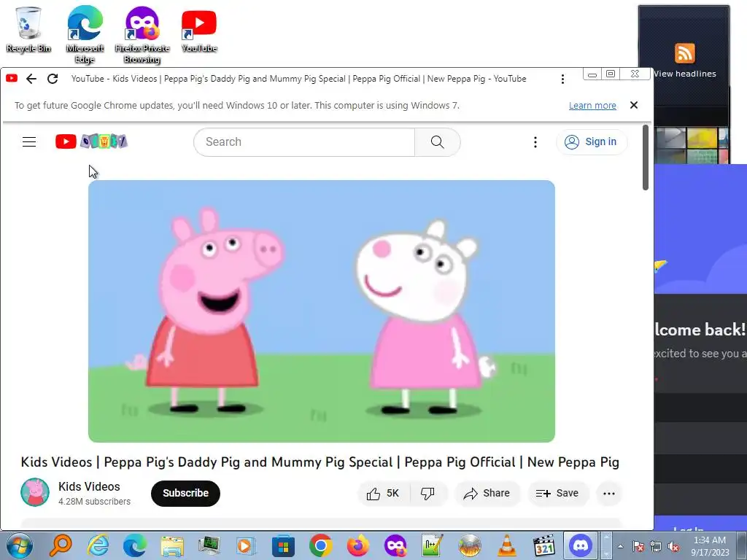Click the network tray icon

pos(656,546)
